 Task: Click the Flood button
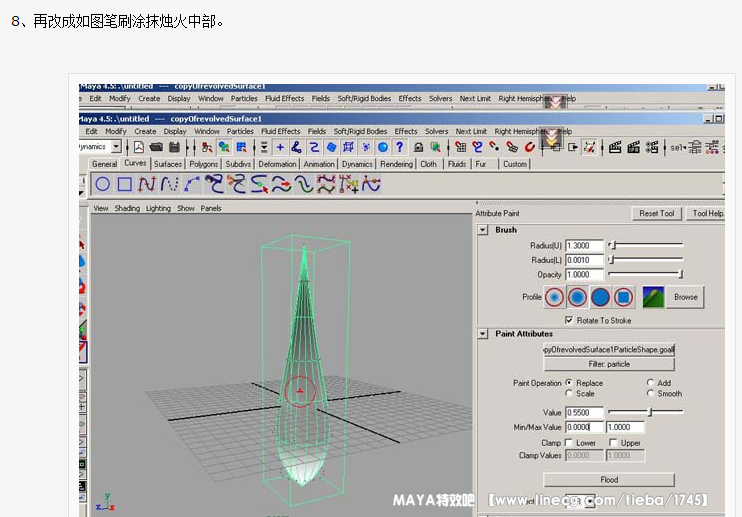tap(609, 480)
